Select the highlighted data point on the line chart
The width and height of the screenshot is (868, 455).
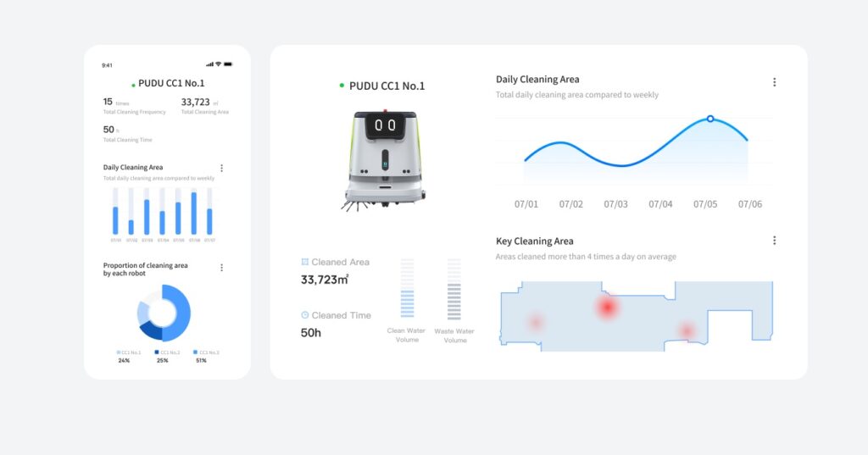tap(709, 119)
